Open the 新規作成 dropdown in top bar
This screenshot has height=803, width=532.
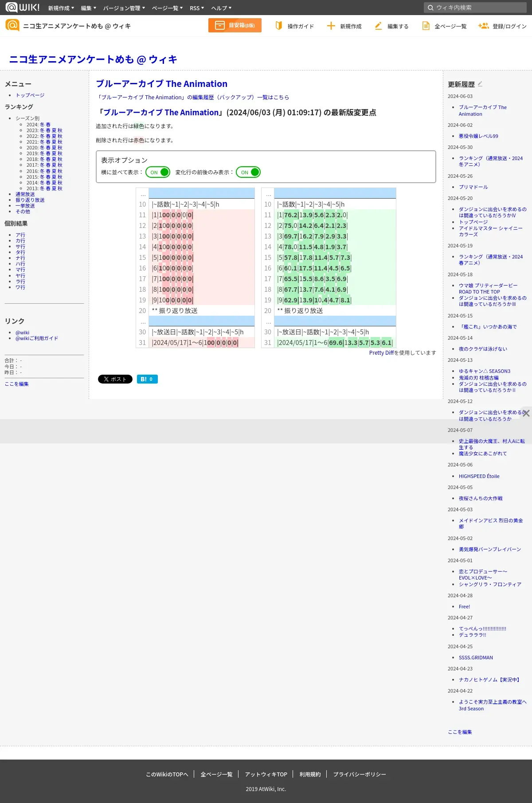click(61, 8)
